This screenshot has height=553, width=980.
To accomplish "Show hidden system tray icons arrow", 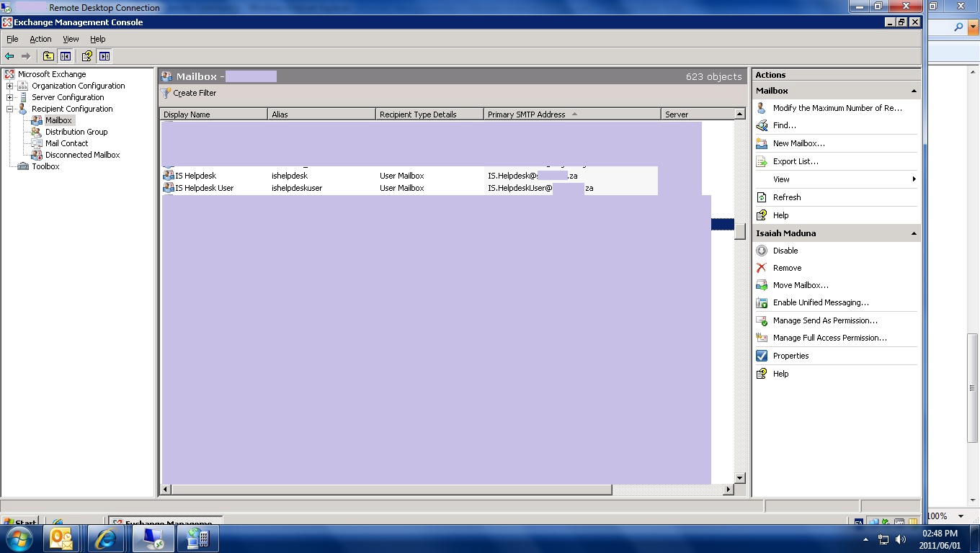I will (x=865, y=539).
